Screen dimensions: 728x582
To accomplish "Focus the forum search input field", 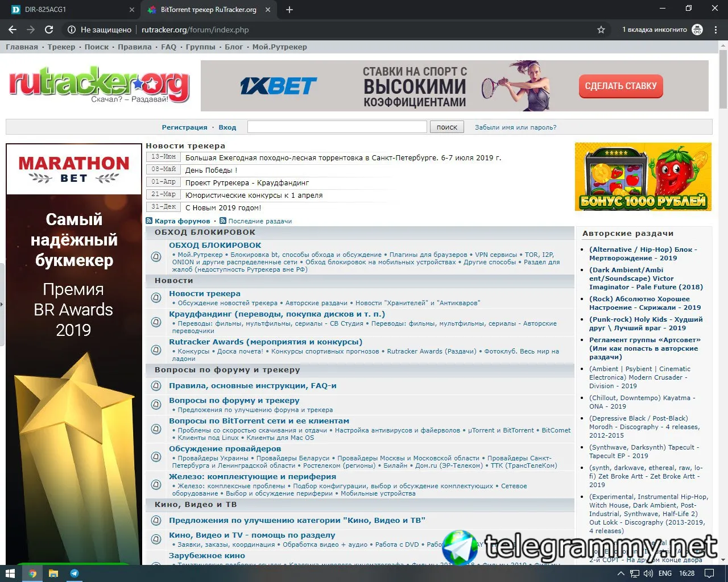I will [337, 127].
